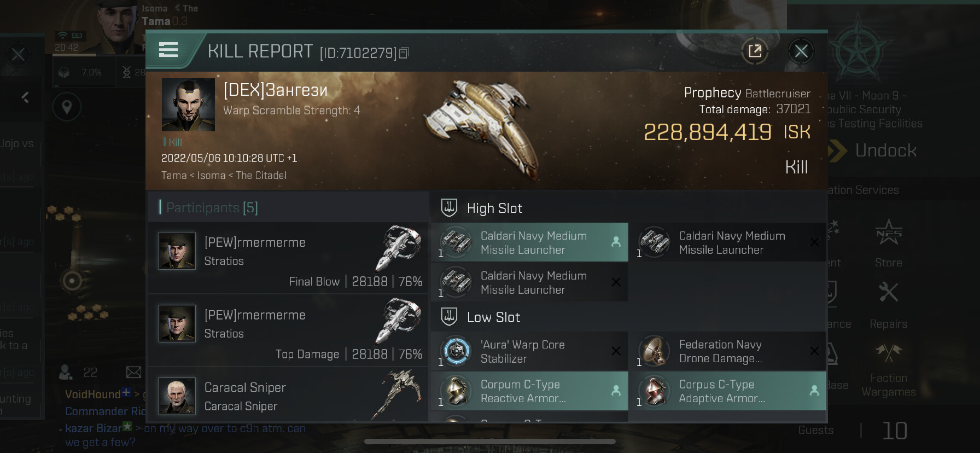Screen dimensions: 980x453
Task: Share the kill report externally
Action: coord(755,51)
